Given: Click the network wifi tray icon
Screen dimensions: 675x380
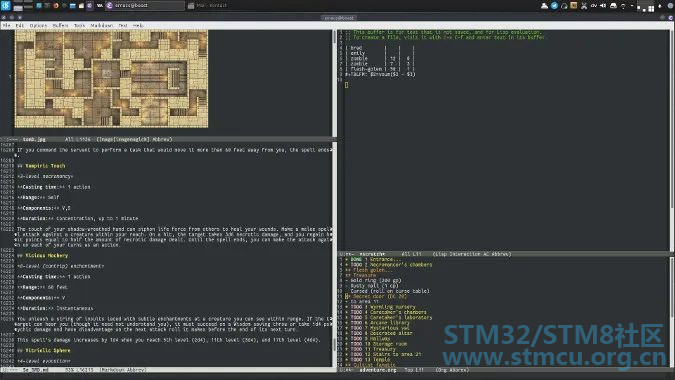Looking at the screenshot, I should [x=623, y=6].
